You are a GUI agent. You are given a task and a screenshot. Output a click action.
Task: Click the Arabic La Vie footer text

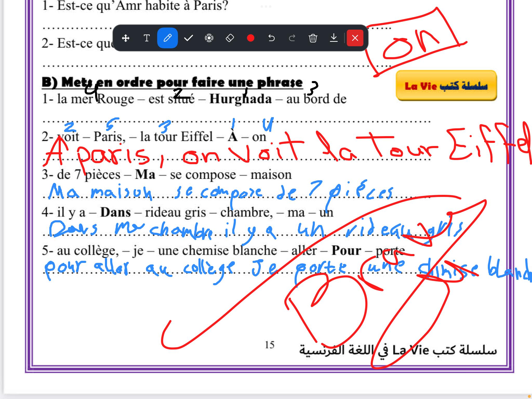(x=397, y=350)
